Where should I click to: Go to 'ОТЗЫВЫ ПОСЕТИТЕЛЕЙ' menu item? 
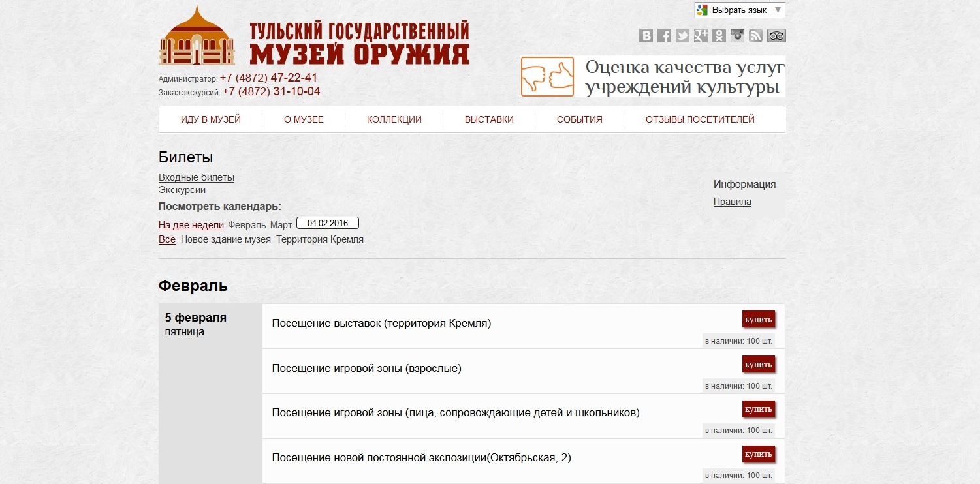click(700, 119)
